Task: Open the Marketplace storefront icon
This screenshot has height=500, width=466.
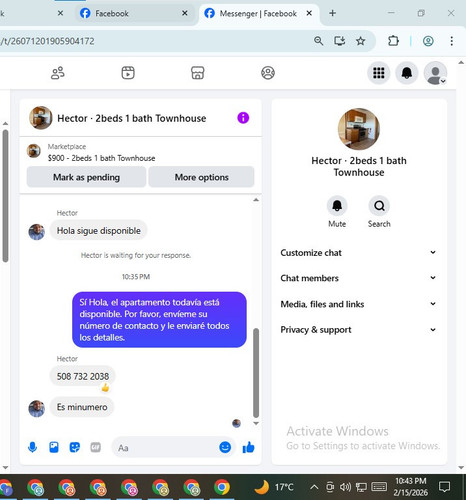Action: [x=198, y=73]
